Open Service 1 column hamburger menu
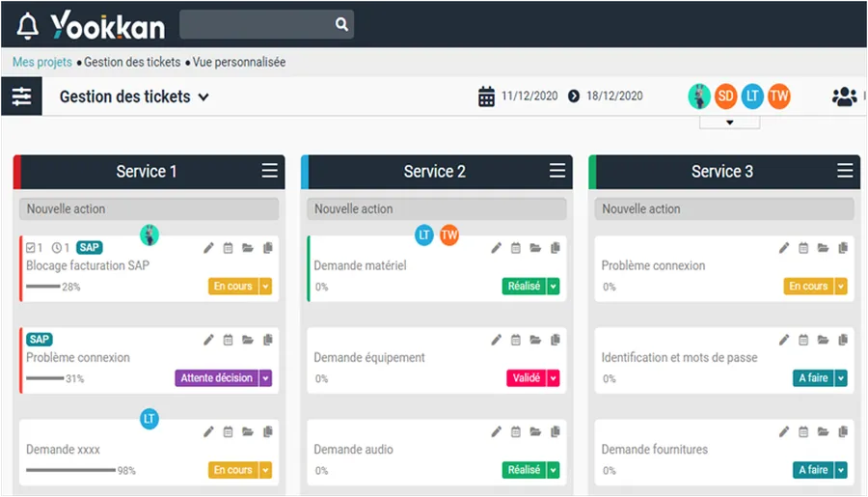This screenshot has height=497, width=868. [x=270, y=171]
